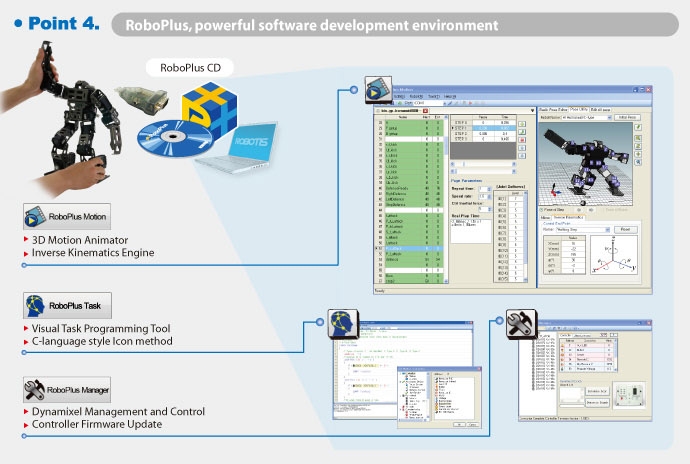Screen dimensions: 690x464
Task: Open the robot name dropdown above 3D view
Action: coord(587,118)
